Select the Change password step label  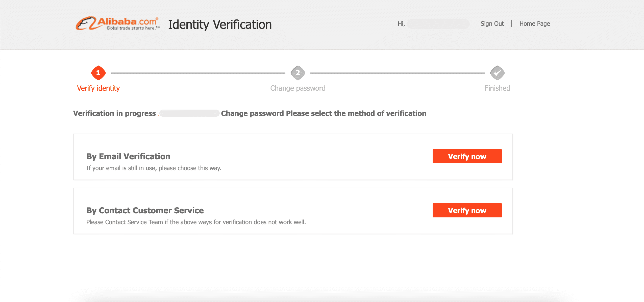[298, 88]
